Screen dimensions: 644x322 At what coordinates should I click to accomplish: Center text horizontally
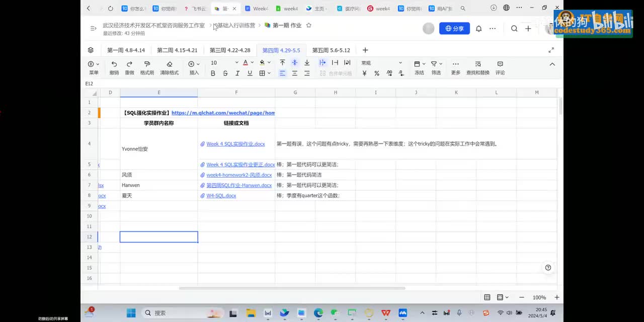pyautogui.click(x=295, y=73)
